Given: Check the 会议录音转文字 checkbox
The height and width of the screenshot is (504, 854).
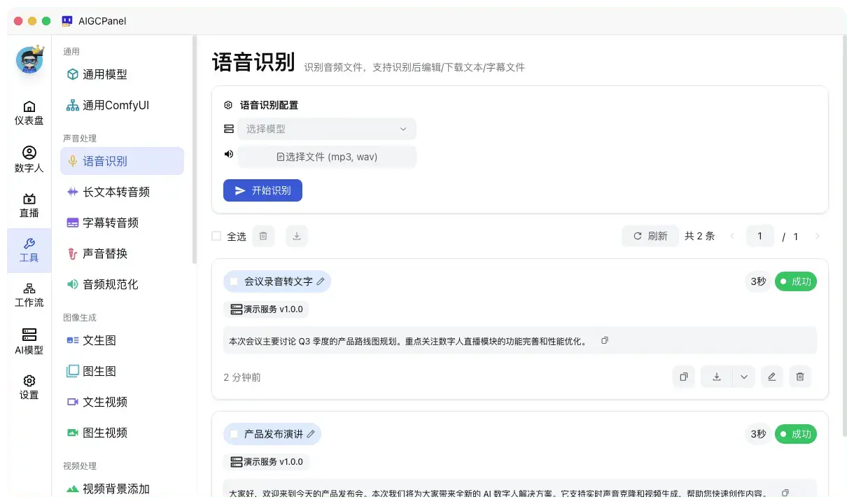Looking at the screenshot, I should point(234,281).
